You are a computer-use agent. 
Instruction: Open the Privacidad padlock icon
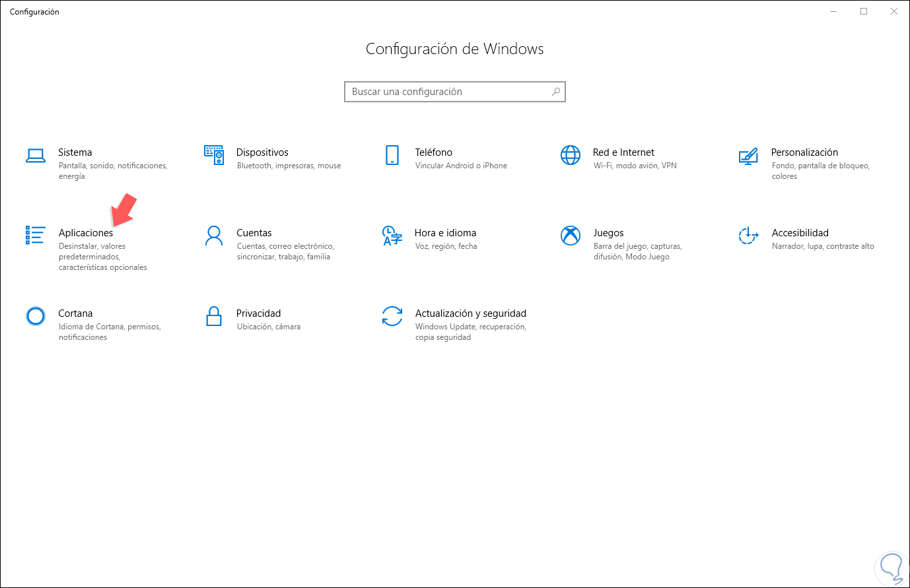(x=214, y=316)
